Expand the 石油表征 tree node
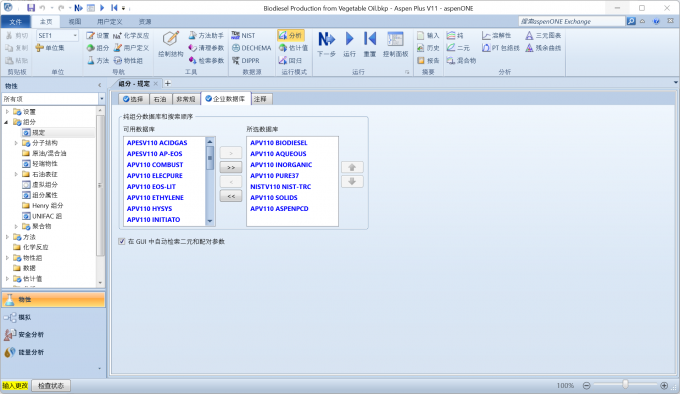Image resolution: width=680 pixels, height=394 pixels. (x=16, y=174)
